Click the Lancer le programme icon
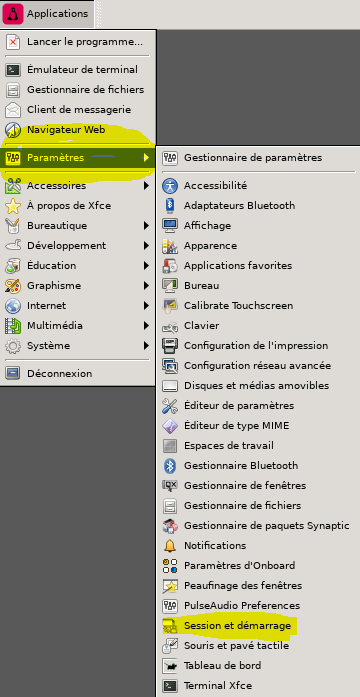The height and width of the screenshot is (697, 360). pyautogui.click(x=13, y=42)
